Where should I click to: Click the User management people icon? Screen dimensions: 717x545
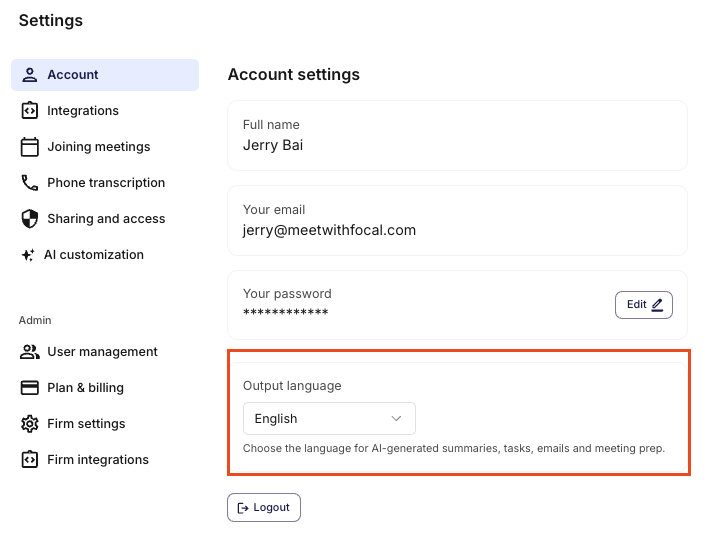(30, 352)
